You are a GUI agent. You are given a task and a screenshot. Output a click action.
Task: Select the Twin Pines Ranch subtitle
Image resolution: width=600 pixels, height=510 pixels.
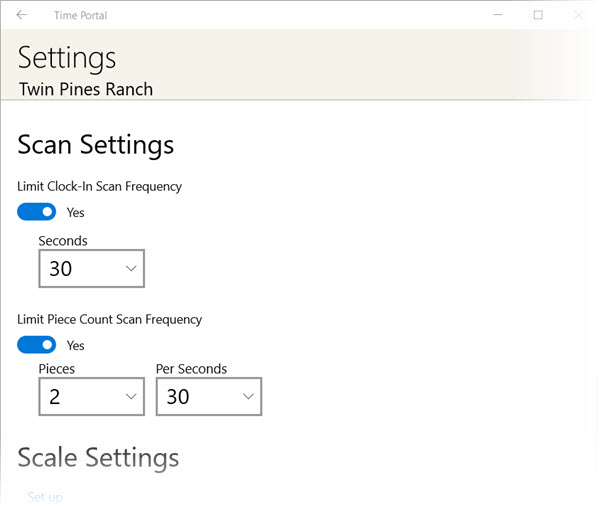click(86, 89)
